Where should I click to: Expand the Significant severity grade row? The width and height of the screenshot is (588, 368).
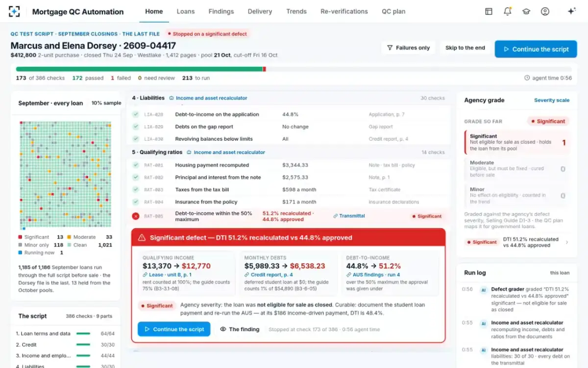(517, 142)
